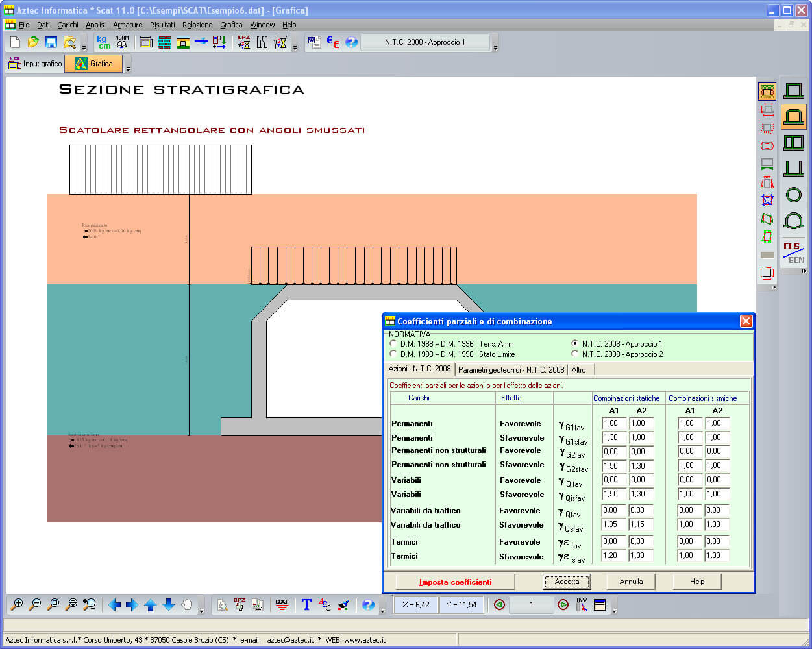The width and height of the screenshot is (812, 649).
Task: Click the Permanenti Sfavorevole A1 static field
Action: pyautogui.click(x=613, y=437)
